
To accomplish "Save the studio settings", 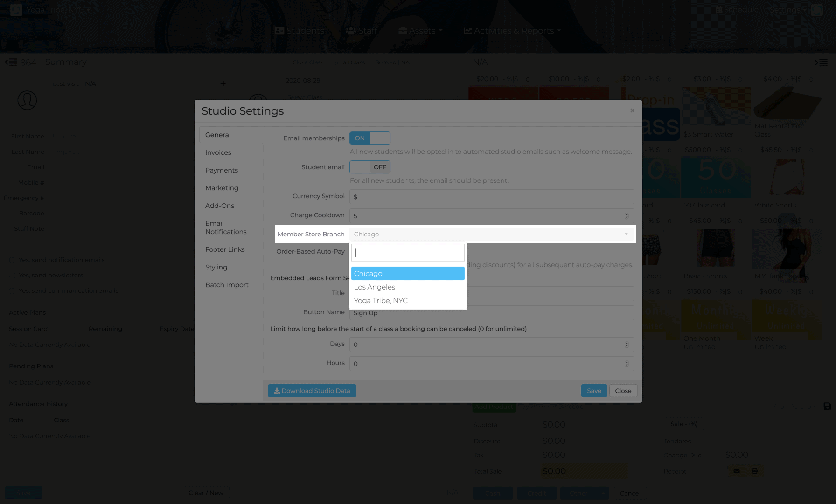I will coord(594,391).
